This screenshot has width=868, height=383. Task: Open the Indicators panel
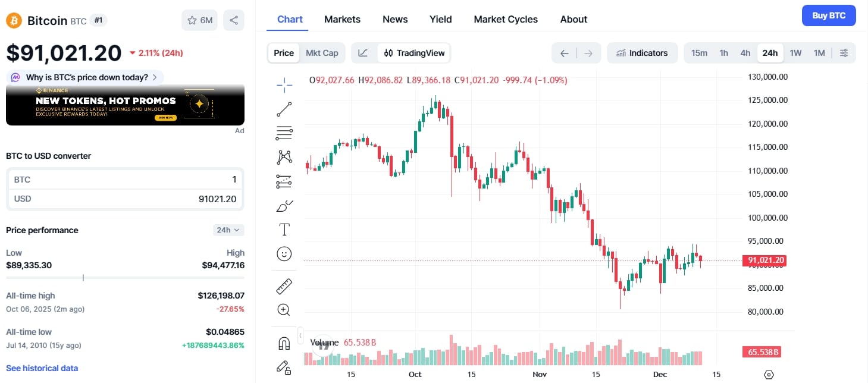coord(643,53)
